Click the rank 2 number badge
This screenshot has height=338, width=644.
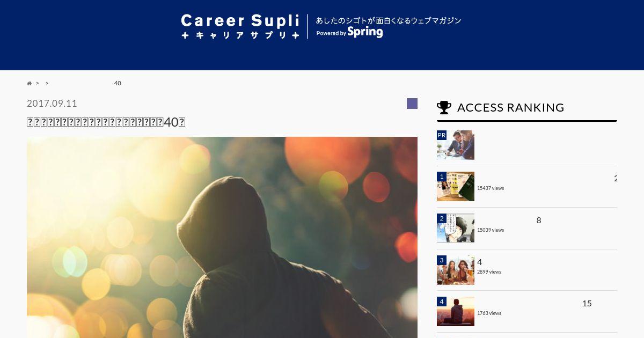[442, 218]
